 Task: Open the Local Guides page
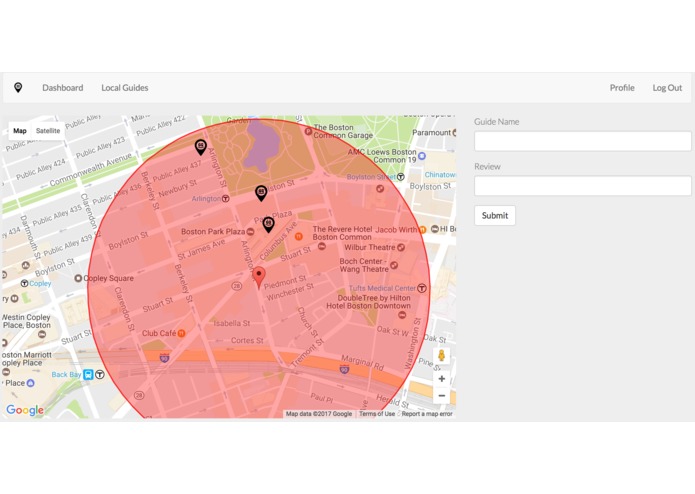(x=125, y=88)
